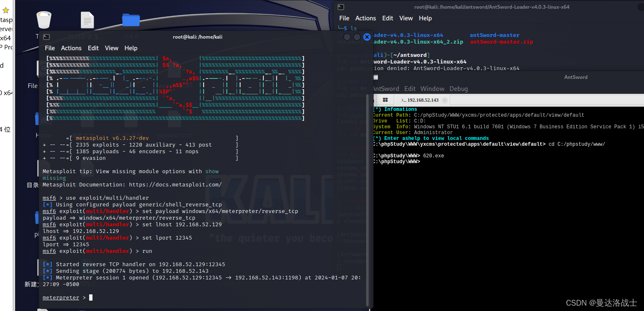Click the AntSword window icon in its title bar

(376, 77)
